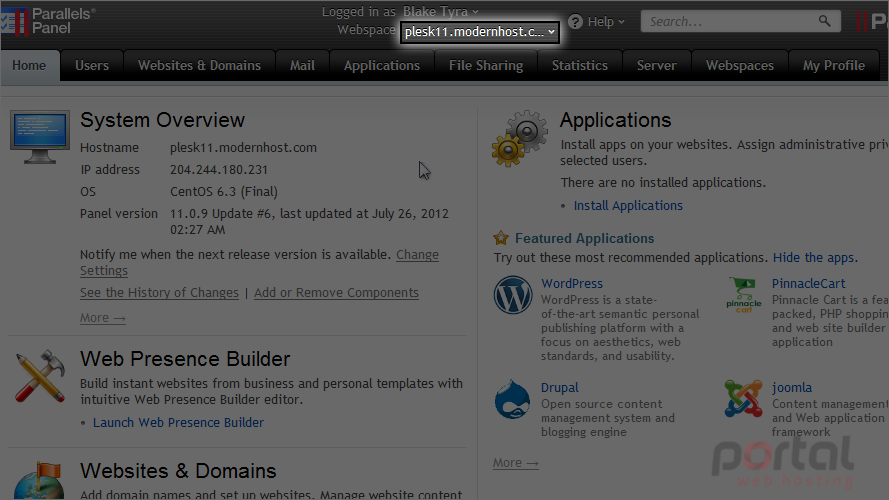889x500 pixels.
Task: Click the Joomla logo icon
Action: click(743, 399)
